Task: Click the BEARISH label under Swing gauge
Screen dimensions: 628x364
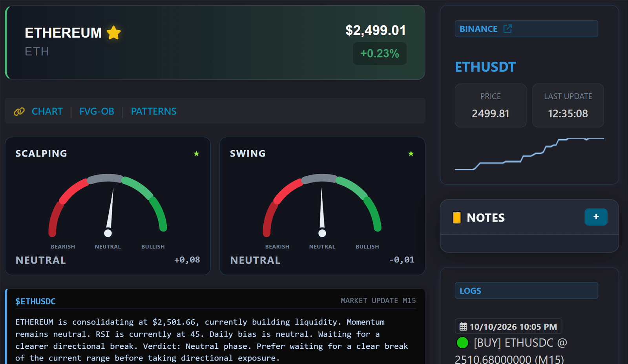Action: point(277,247)
